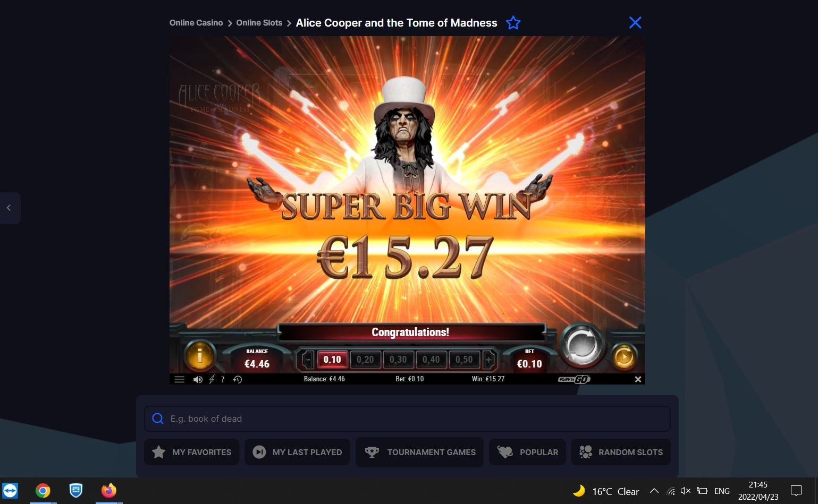This screenshot has height=504, width=818.
Task: Click the Random Slots button
Action: [621, 452]
